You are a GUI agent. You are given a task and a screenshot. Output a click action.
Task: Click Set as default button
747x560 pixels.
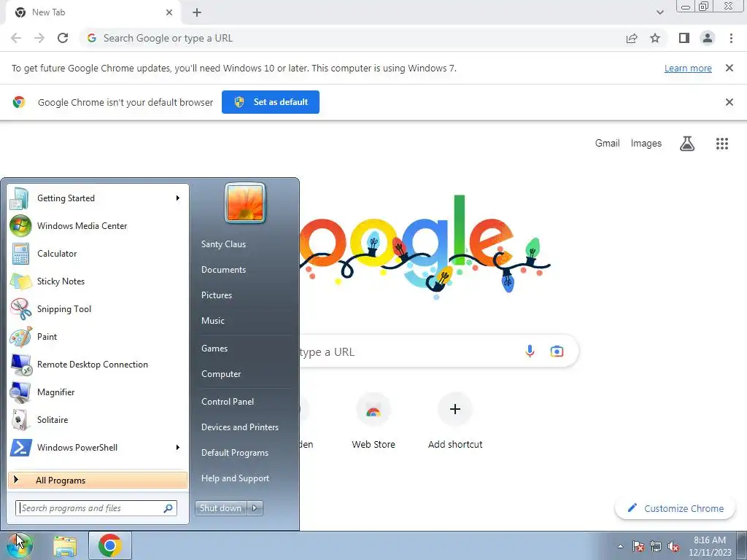[x=271, y=102]
